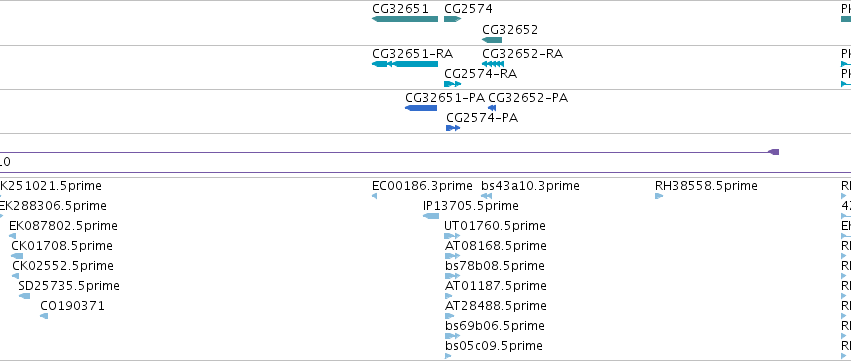Select the IP13705.5prime EST bar
851x361 pixels.
point(431,216)
